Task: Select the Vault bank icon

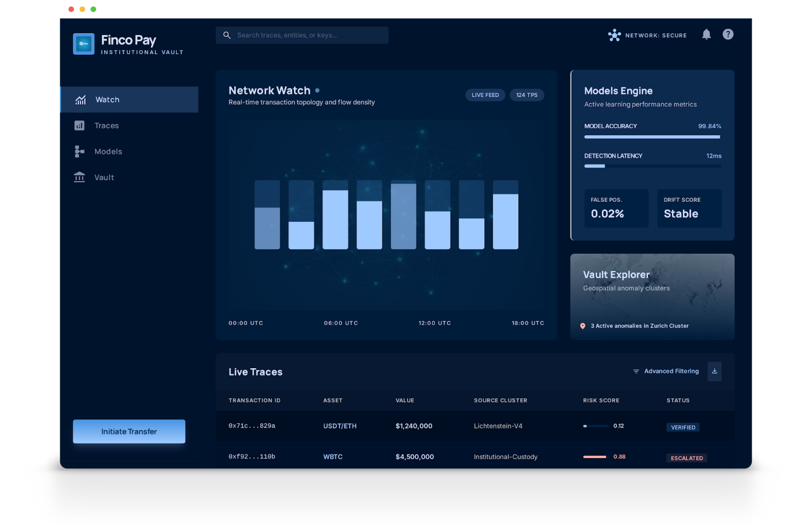Action: (x=79, y=177)
